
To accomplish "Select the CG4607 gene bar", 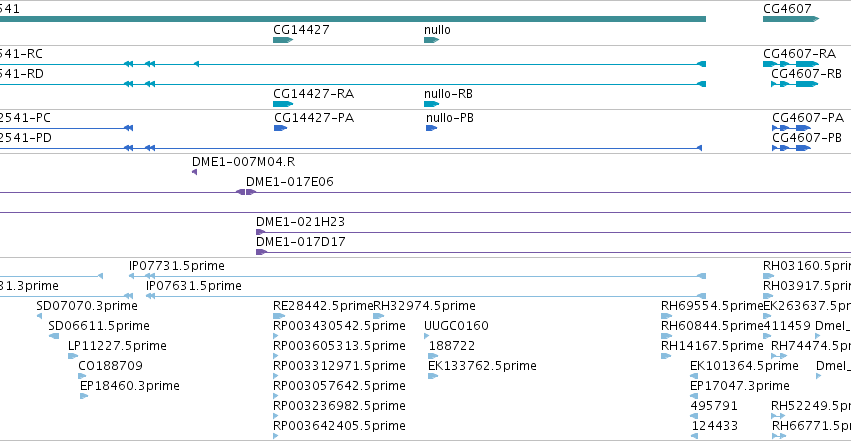I will point(791,20).
